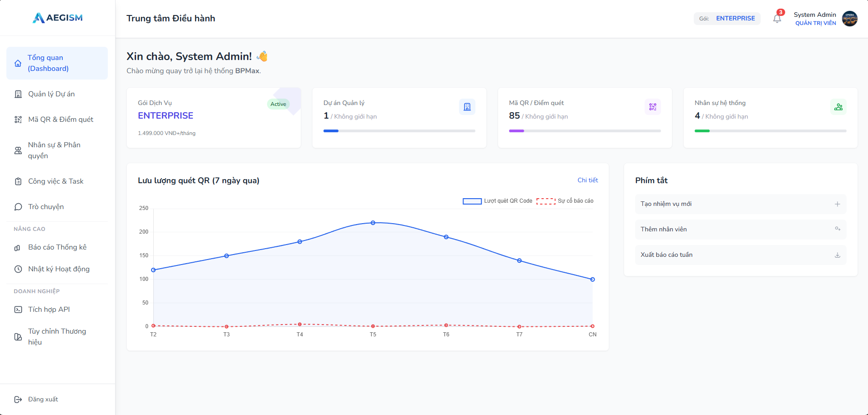Click the download icon beside Xuất báo cáo tuần
The width and height of the screenshot is (868, 415).
(x=837, y=255)
